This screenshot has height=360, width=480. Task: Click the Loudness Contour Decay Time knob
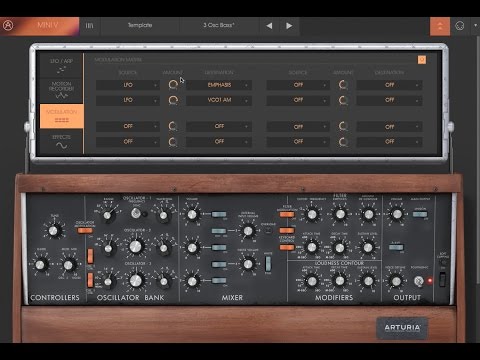point(340,281)
